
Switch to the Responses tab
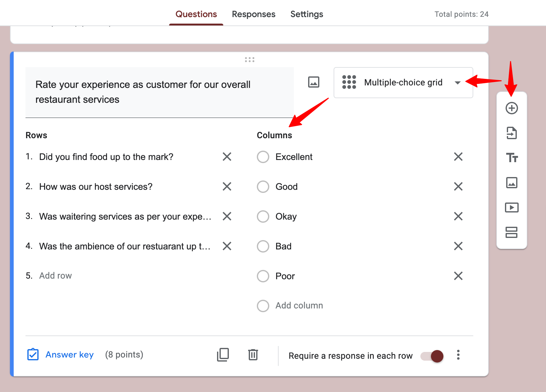click(x=253, y=14)
